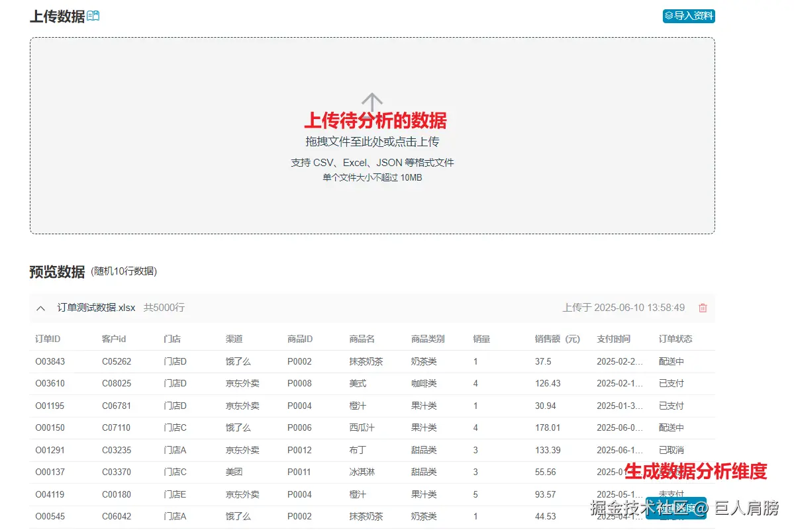This screenshot has height=532, width=794.
Task: Click customer ID C03370
Action: [117, 472]
